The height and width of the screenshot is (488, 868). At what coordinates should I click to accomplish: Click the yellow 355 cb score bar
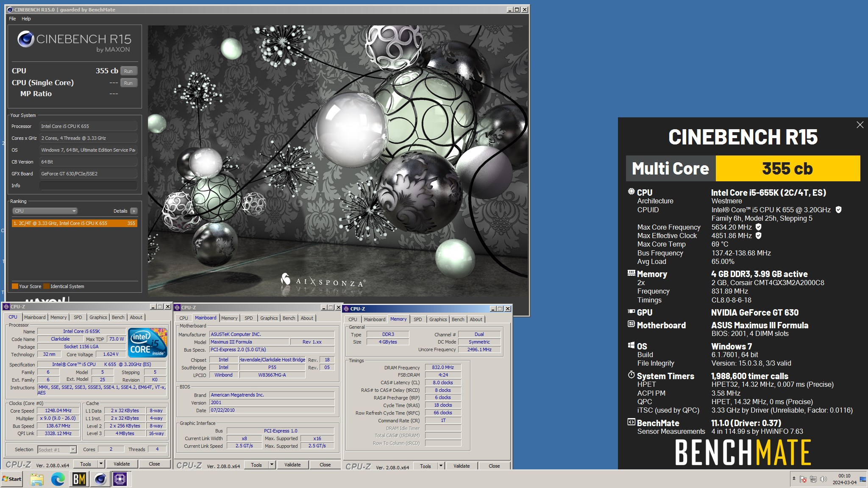pyautogui.click(x=787, y=169)
